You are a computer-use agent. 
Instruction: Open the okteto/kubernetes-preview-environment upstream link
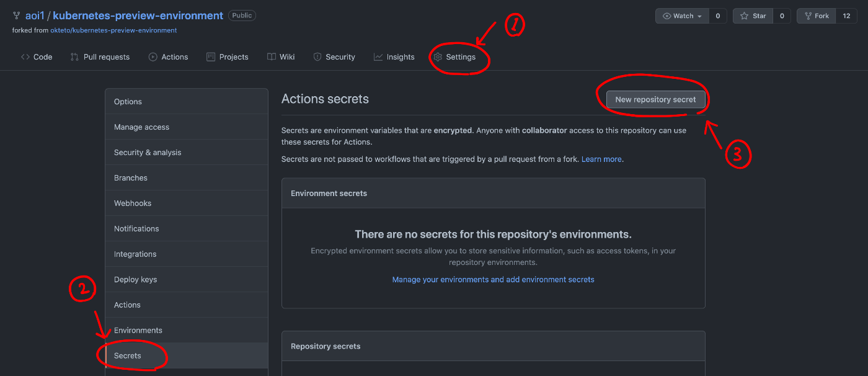tap(113, 30)
